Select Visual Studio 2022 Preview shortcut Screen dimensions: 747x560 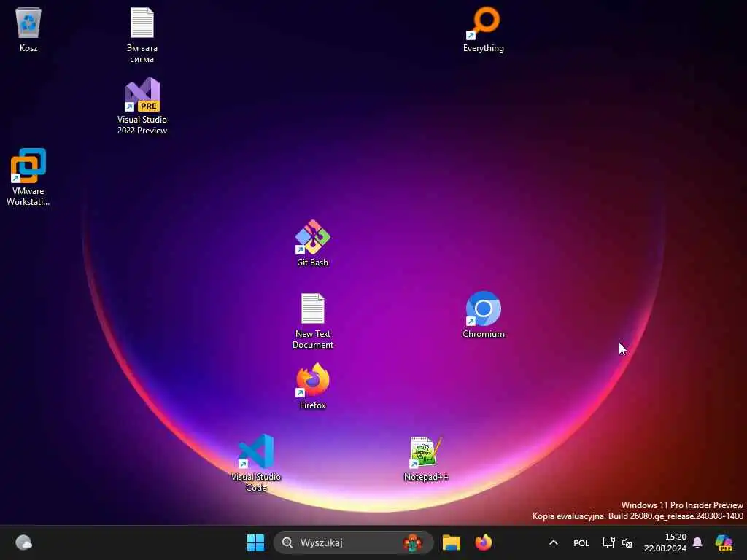point(142,106)
